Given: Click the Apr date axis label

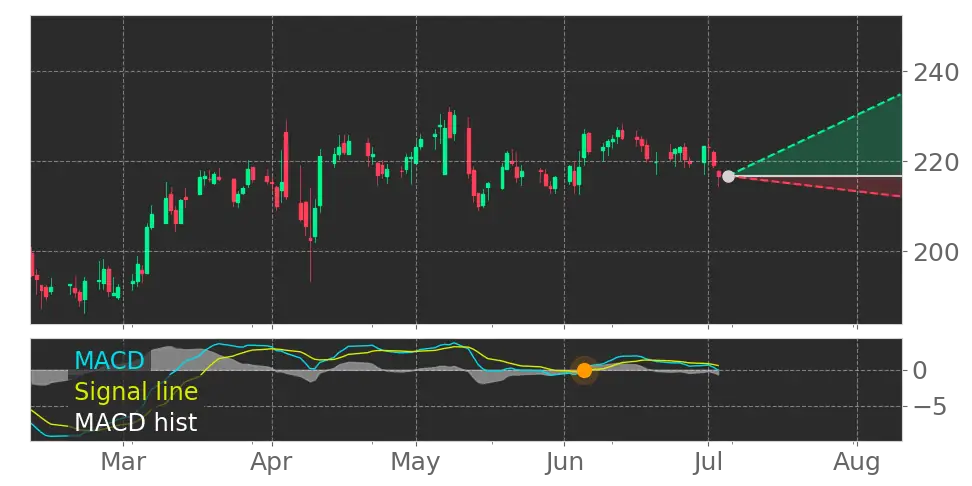Looking at the screenshot, I should [272, 462].
